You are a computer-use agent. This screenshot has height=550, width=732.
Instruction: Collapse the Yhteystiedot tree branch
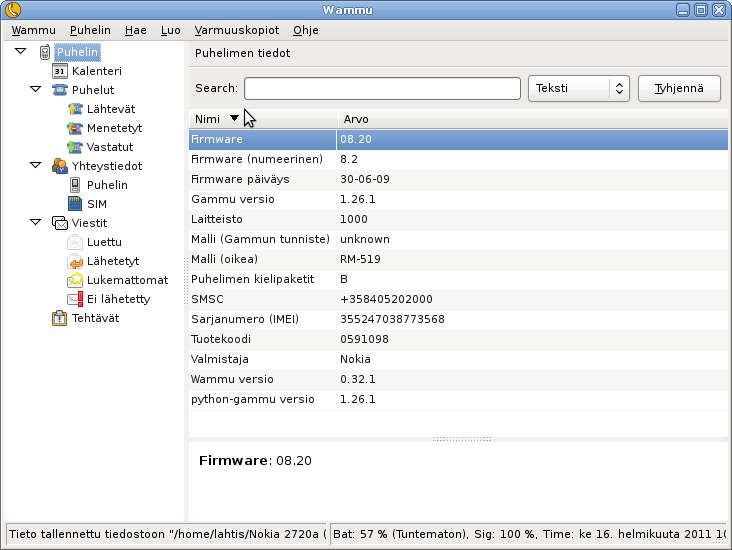click(x=36, y=166)
